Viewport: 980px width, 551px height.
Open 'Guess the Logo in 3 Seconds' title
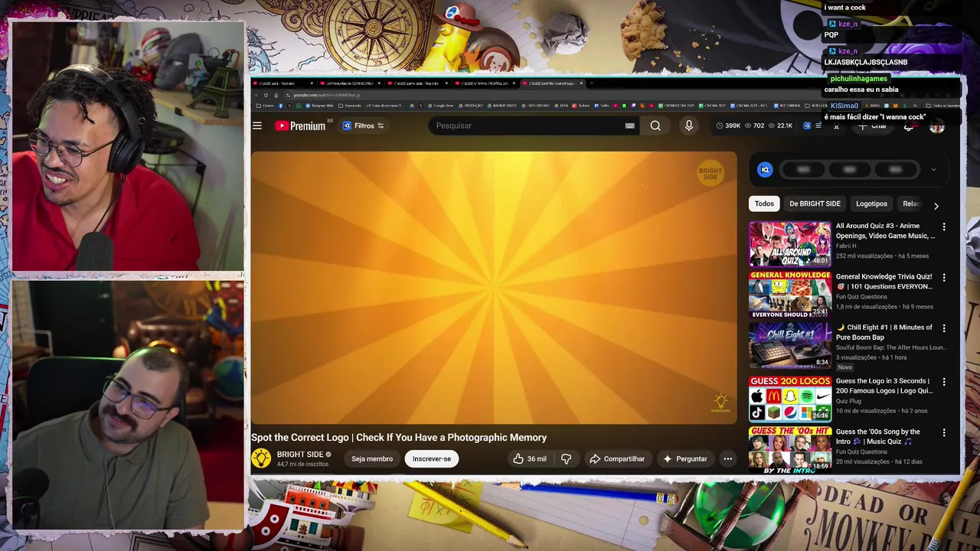884,386
